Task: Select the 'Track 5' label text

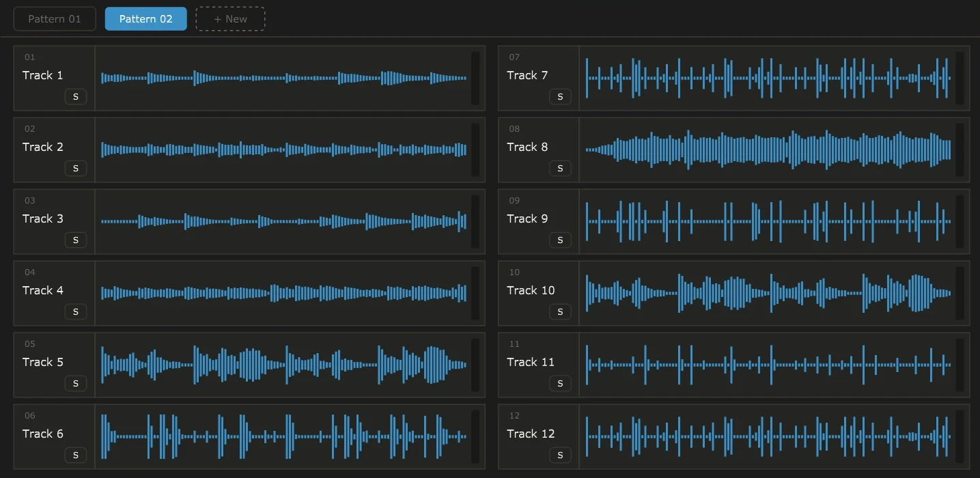Action: coord(42,362)
